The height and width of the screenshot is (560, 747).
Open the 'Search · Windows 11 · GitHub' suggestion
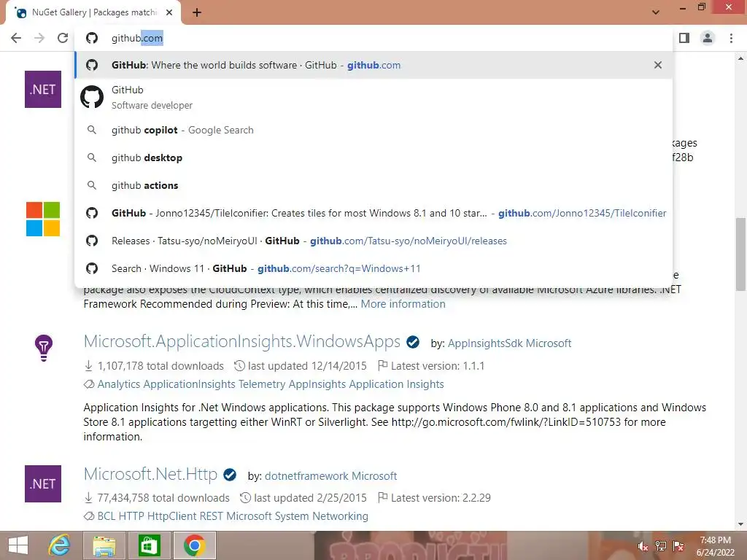[x=373, y=268]
